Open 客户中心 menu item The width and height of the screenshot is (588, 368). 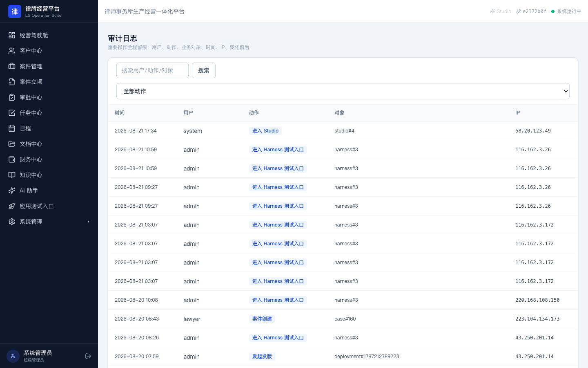tap(49, 51)
